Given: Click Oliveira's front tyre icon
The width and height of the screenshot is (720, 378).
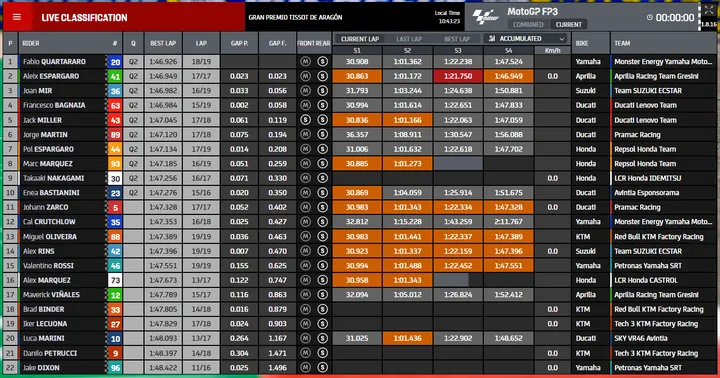Looking at the screenshot, I should click(x=305, y=237).
